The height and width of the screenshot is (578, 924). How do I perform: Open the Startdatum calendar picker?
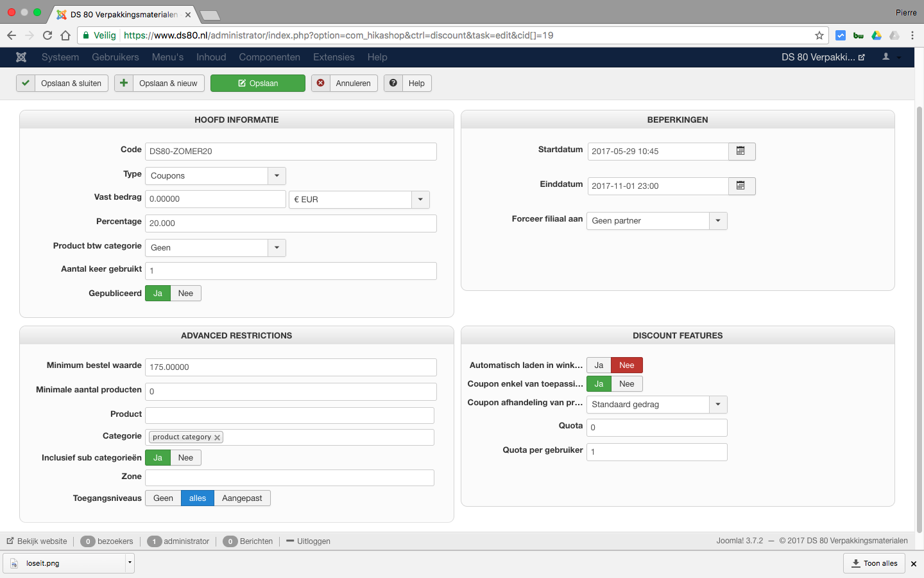741,152
